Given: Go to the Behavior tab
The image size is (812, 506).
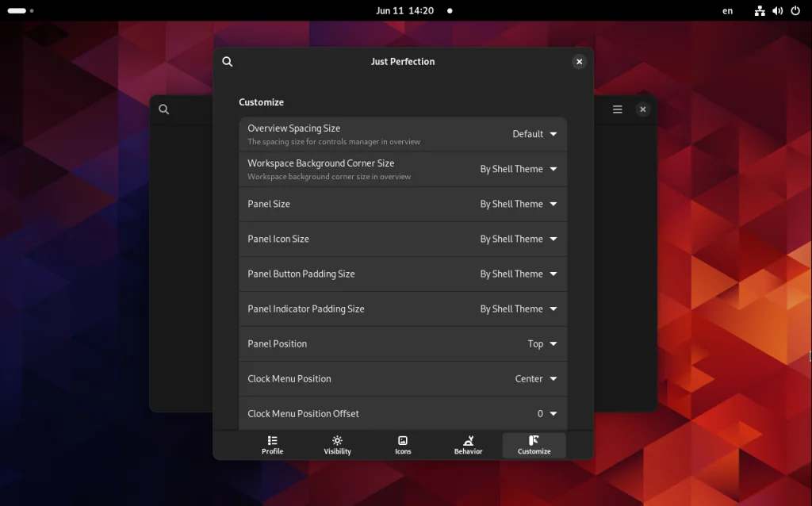Looking at the screenshot, I should [x=468, y=445].
